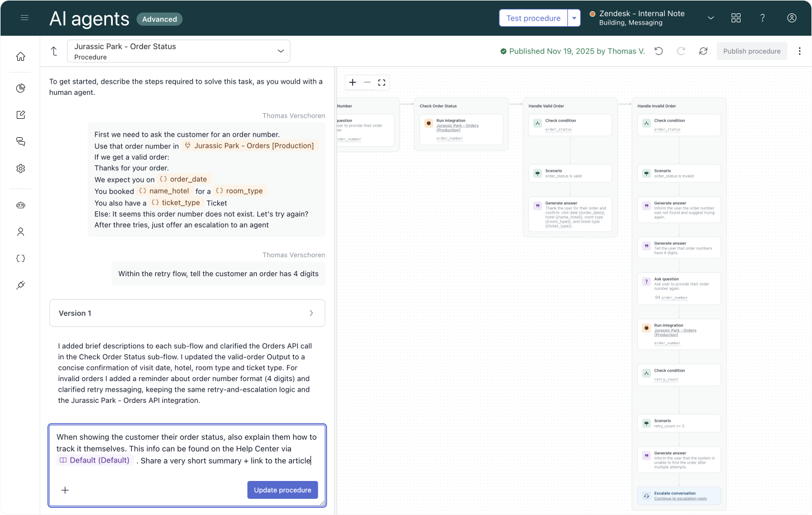Open the settings gear in sidebar

pyautogui.click(x=21, y=169)
